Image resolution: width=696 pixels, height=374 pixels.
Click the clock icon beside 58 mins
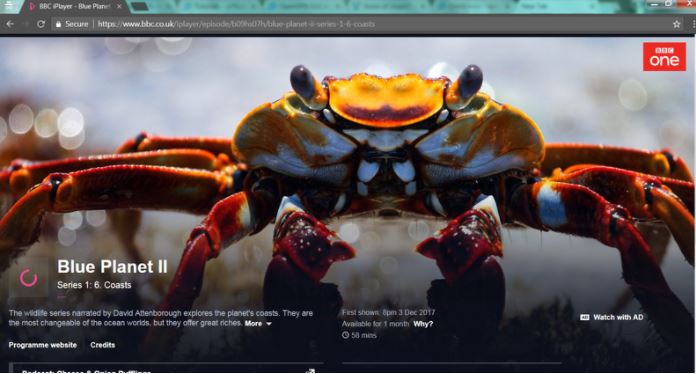[x=345, y=335]
